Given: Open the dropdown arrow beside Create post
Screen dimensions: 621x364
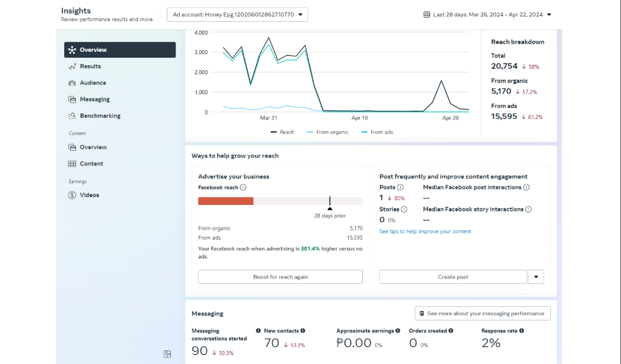Looking at the screenshot, I should pos(536,277).
